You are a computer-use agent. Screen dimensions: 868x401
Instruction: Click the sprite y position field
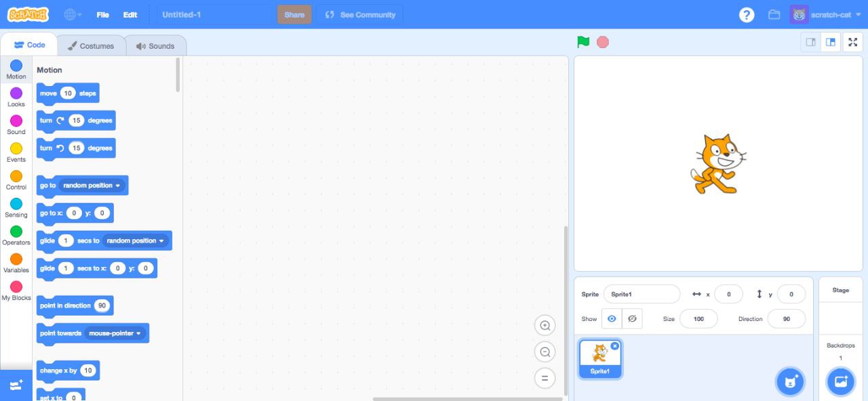click(791, 294)
